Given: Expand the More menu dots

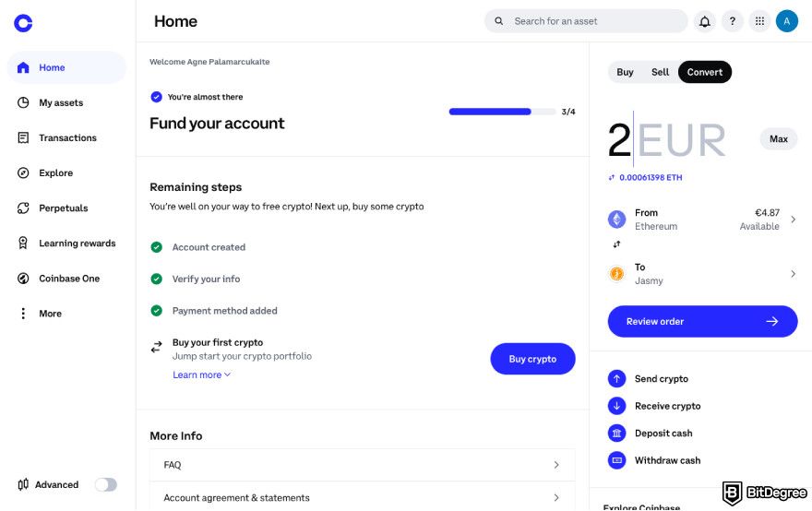Looking at the screenshot, I should click(23, 314).
